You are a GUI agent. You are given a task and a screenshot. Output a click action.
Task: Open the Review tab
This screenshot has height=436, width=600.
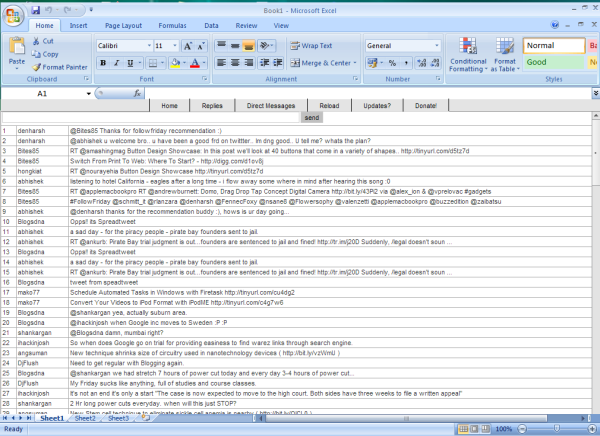coord(246,26)
